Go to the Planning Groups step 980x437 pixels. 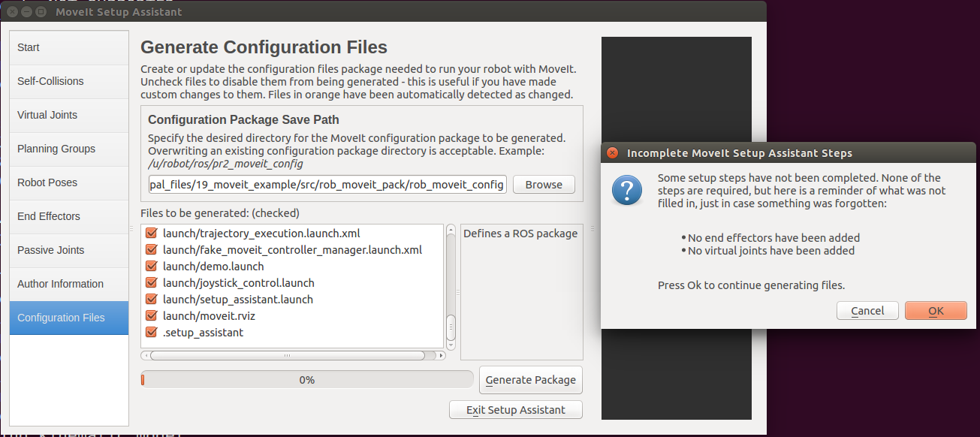coord(69,149)
